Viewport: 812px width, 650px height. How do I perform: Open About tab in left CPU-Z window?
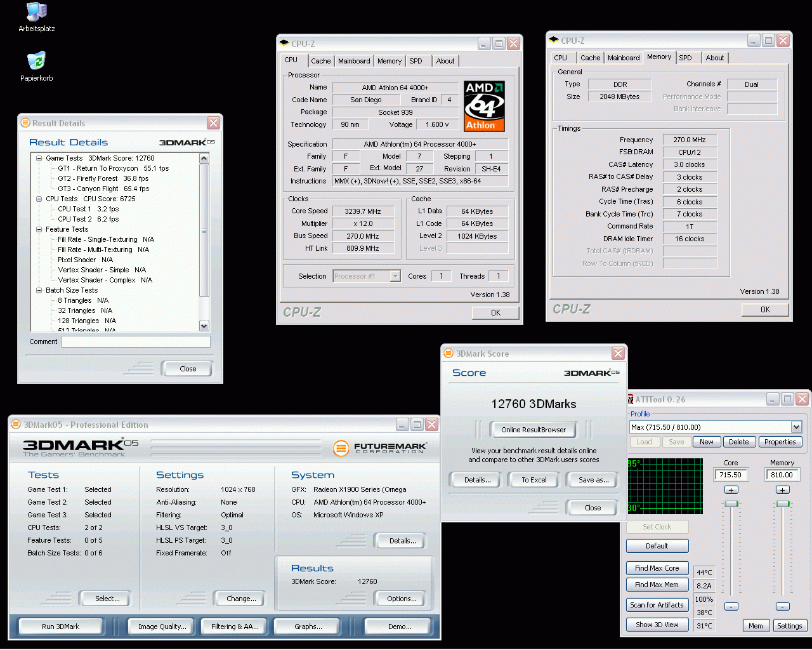pyautogui.click(x=445, y=61)
